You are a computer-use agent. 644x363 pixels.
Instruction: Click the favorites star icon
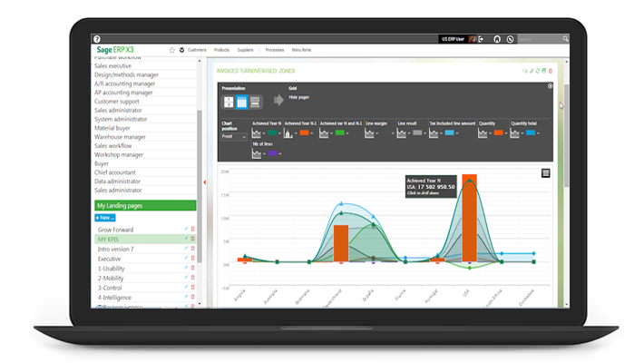click(x=172, y=50)
